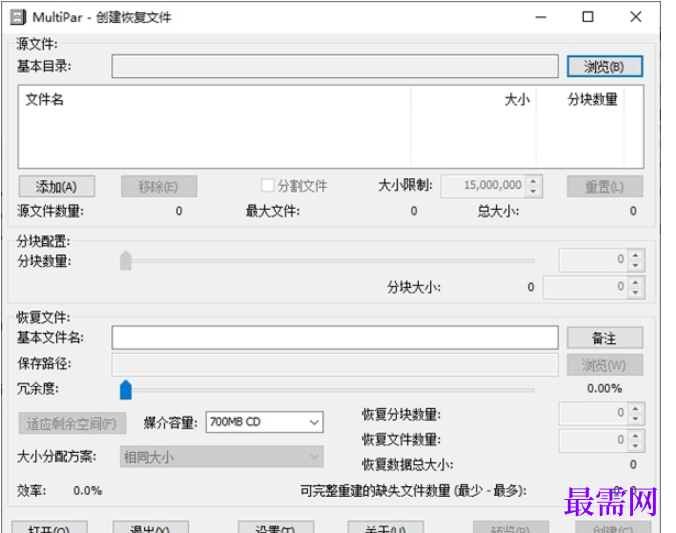Click the 设置(T) options button at the bottom
The image size is (676, 533).
[x=276, y=527]
